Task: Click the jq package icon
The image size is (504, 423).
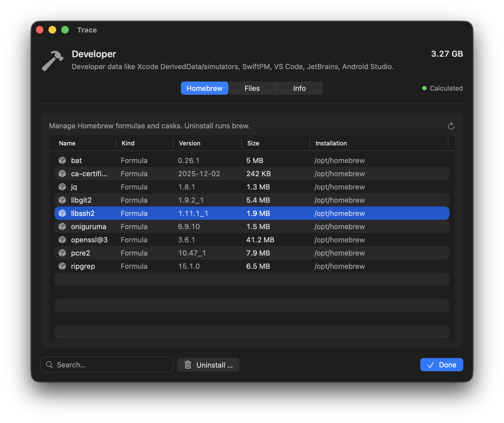Action: tap(62, 187)
